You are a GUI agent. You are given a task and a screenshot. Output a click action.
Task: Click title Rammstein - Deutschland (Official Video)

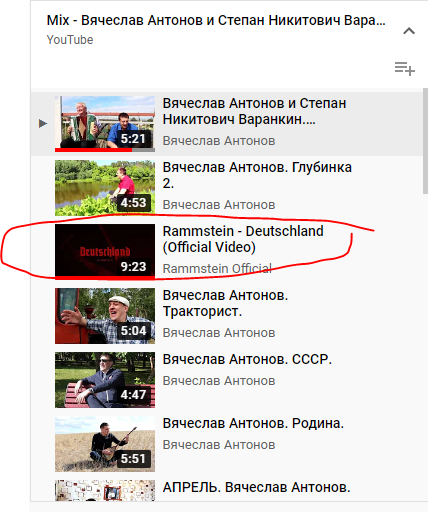[243, 239]
